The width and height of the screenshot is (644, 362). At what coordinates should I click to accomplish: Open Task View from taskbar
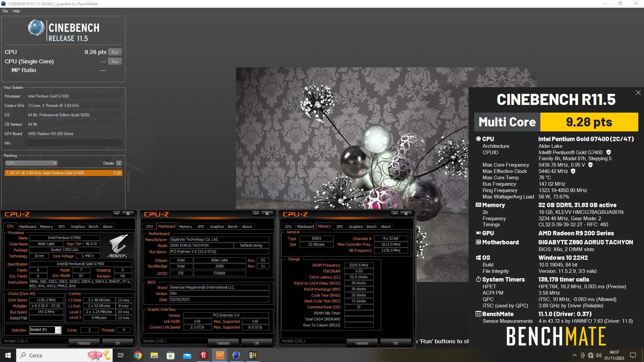coord(121,355)
